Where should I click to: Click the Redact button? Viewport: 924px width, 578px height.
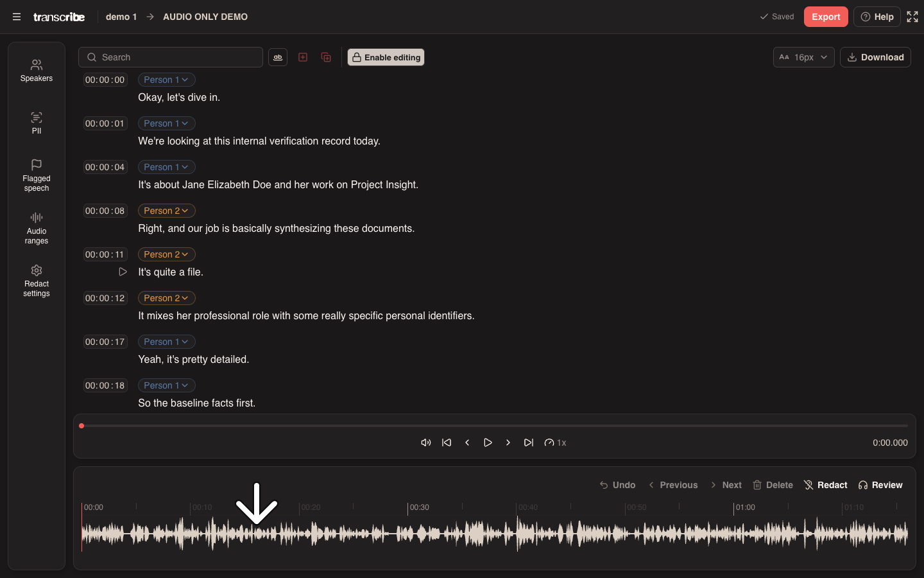(x=826, y=485)
